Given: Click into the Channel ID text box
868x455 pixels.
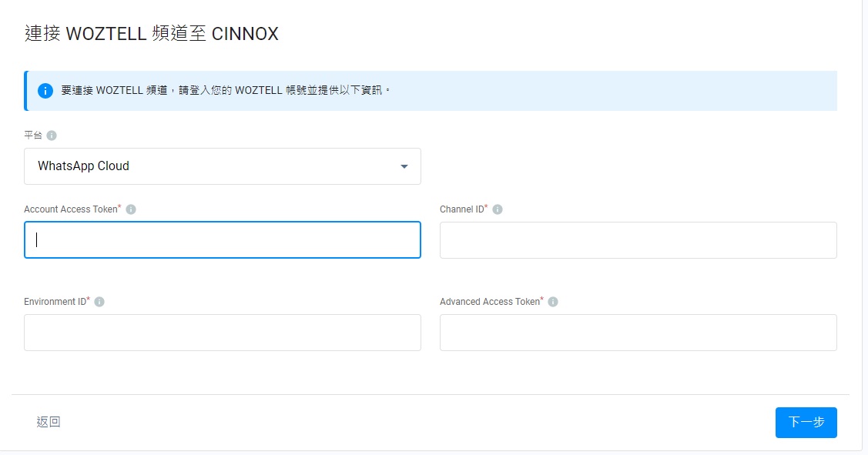Looking at the screenshot, I should [638, 240].
